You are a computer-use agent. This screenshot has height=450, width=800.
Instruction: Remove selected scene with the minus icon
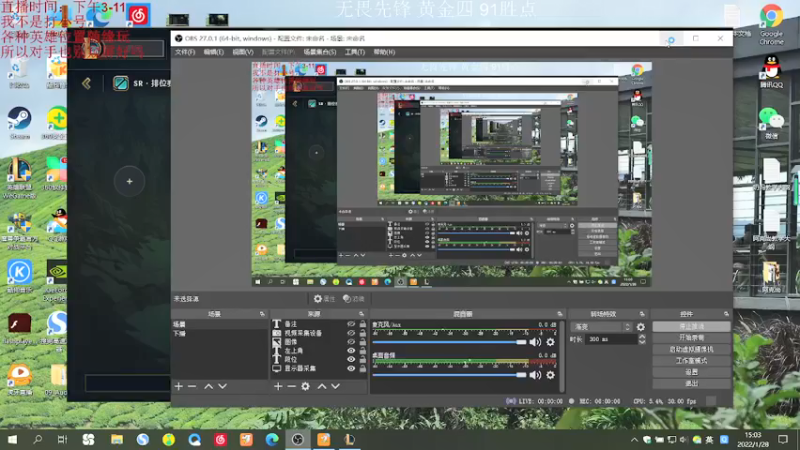click(192, 386)
